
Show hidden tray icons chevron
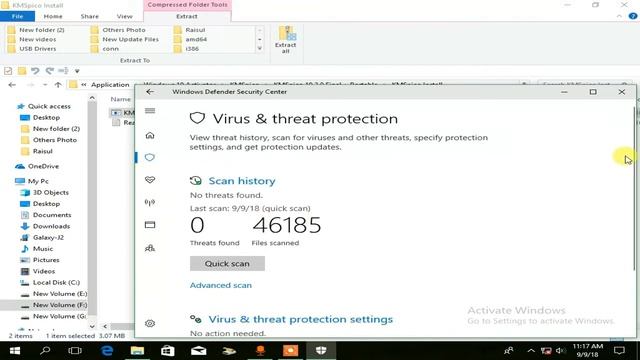[x=531, y=351]
